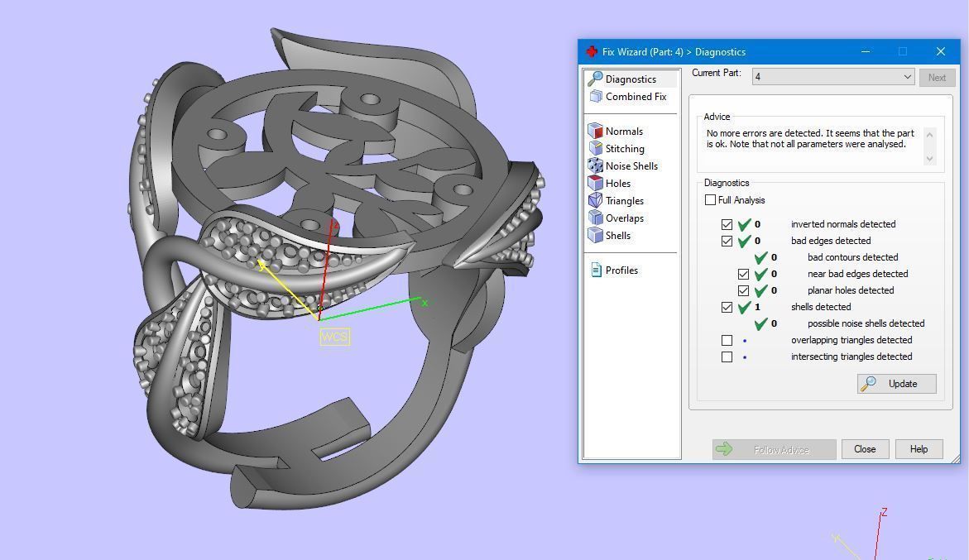This screenshot has width=969, height=560.
Task: Go to the Holes page
Action: coord(618,183)
